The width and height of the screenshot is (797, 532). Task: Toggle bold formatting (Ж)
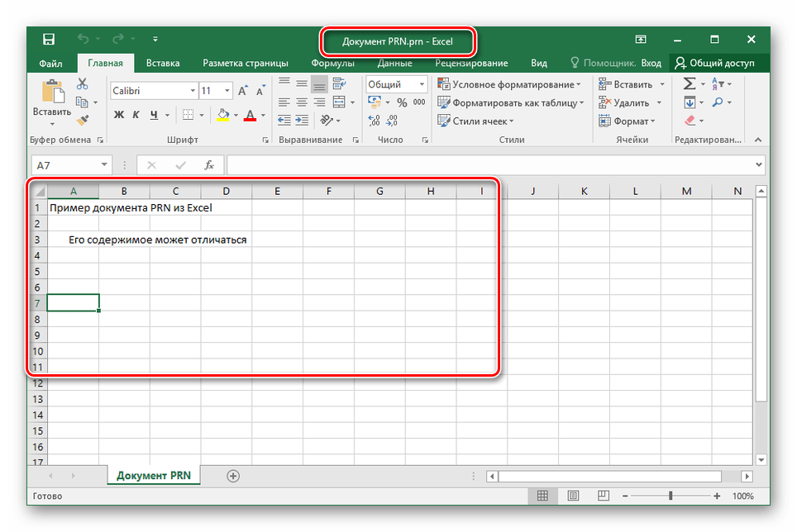coord(118,115)
